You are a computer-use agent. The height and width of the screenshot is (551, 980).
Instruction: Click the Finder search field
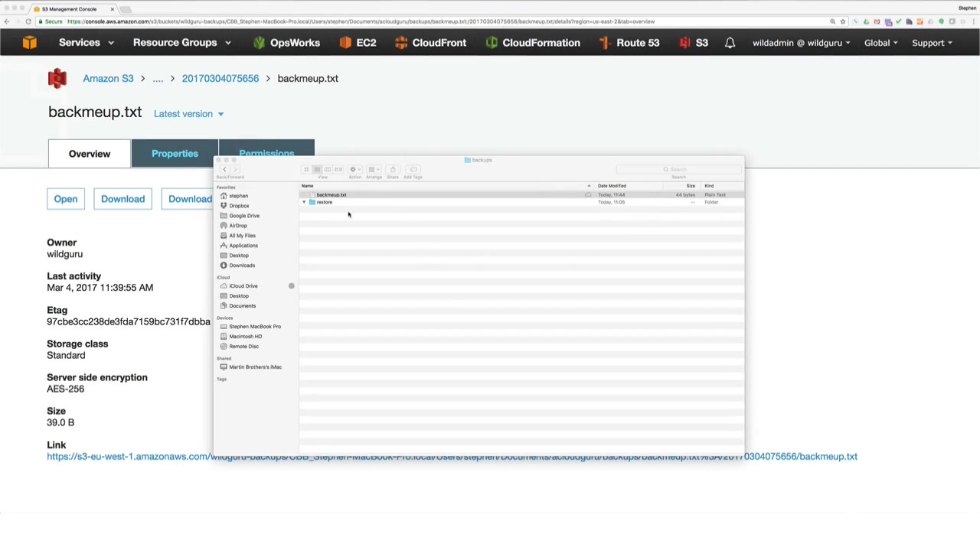point(678,169)
